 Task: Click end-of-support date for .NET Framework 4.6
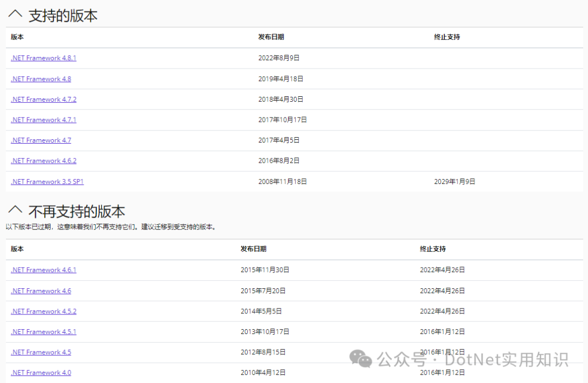coord(442,291)
